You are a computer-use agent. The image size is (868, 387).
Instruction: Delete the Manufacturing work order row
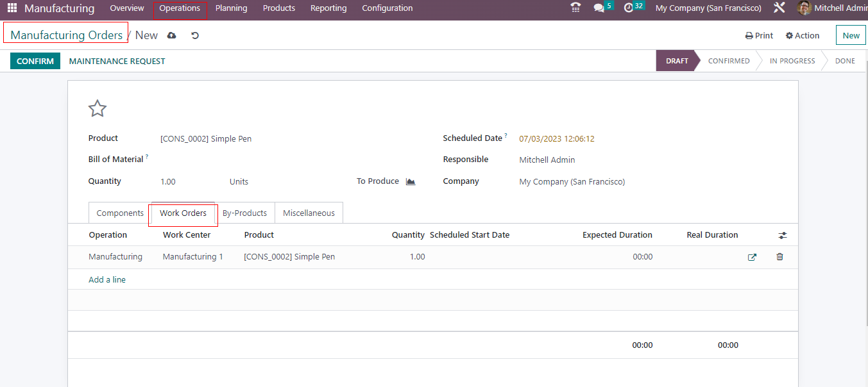coord(779,257)
